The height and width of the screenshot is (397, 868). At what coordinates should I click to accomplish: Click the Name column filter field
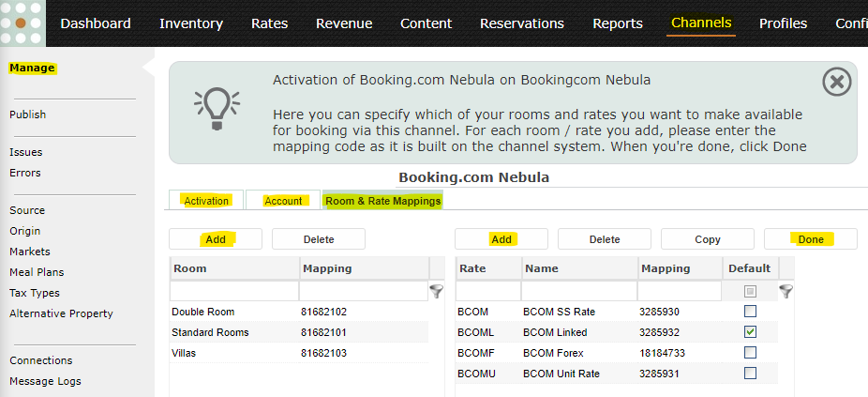click(579, 291)
